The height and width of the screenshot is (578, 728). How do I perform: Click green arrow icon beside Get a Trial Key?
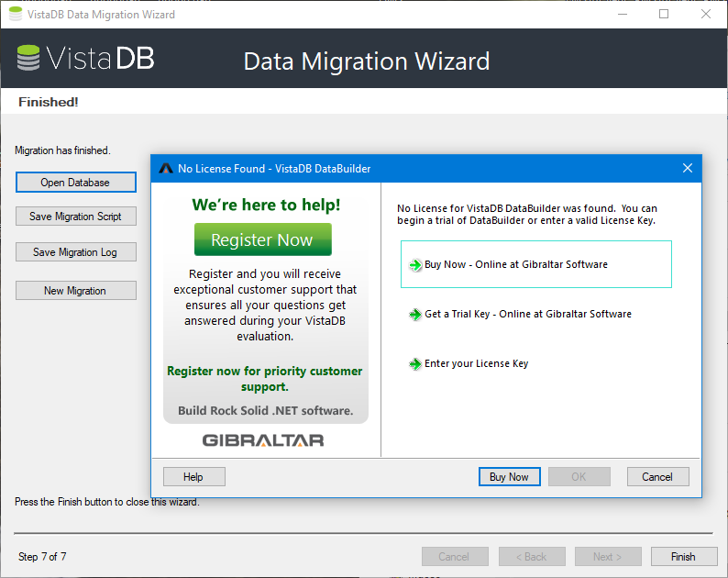point(415,315)
